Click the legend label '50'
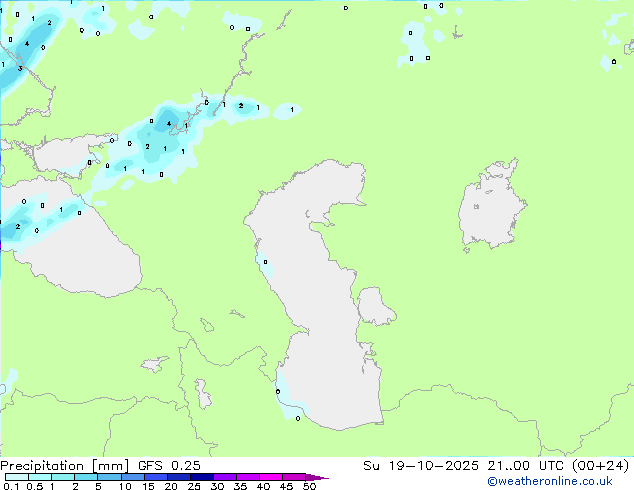The image size is (634, 490). click(309, 486)
